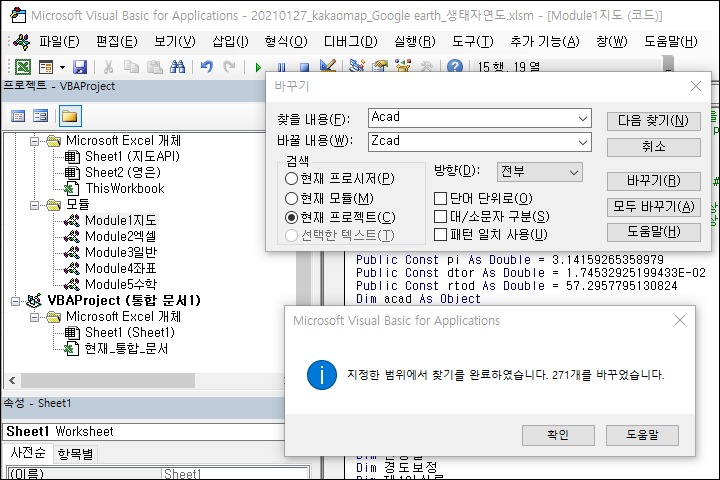Image resolution: width=720 pixels, height=480 pixels.
Task: Open the 방향(D) direction dropdown
Action: (x=540, y=172)
